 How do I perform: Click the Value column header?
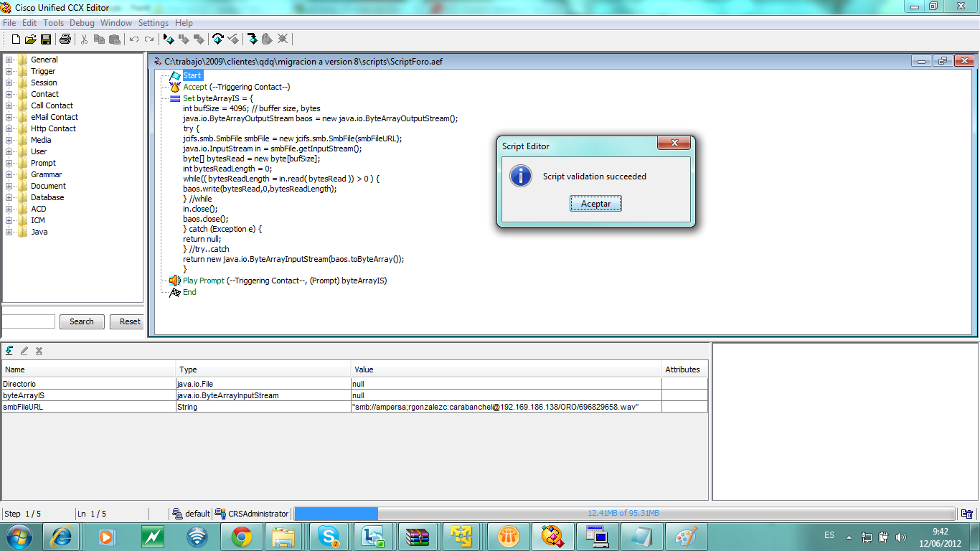pyautogui.click(x=507, y=369)
